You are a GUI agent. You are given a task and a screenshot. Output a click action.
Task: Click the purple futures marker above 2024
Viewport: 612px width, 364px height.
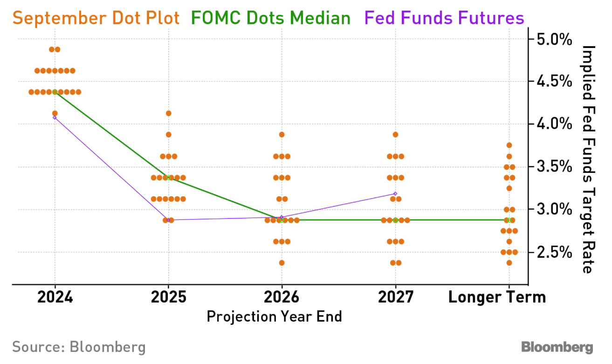click(55, 117)
